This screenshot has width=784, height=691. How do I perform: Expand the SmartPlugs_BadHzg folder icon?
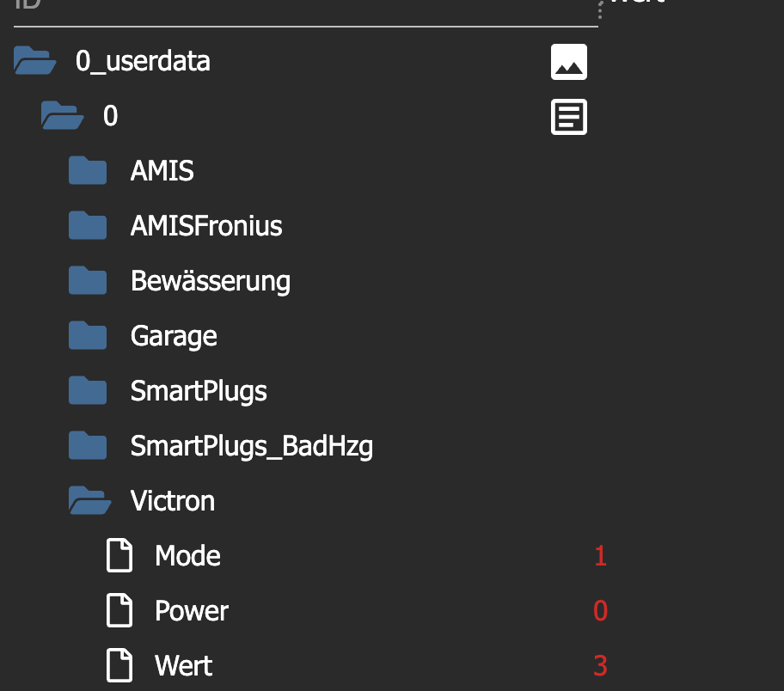tap(88, 445)
